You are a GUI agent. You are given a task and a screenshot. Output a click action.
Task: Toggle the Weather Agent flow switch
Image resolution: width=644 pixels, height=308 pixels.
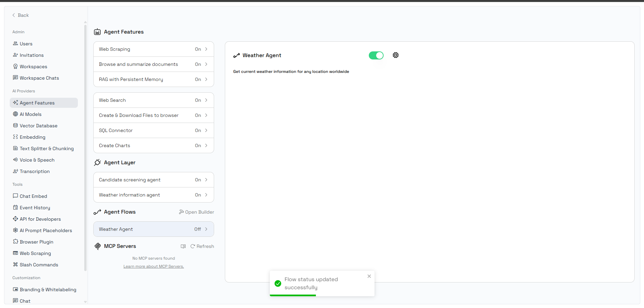[376, 55]
